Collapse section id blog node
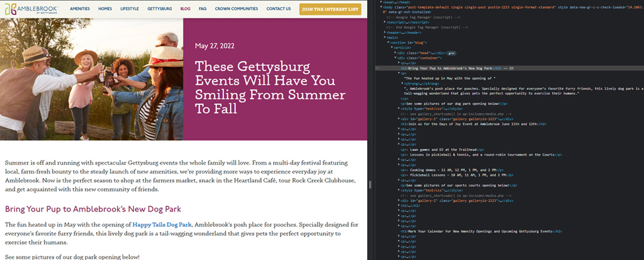The height and width of the screenshot is (260, 644). (389, 42)
